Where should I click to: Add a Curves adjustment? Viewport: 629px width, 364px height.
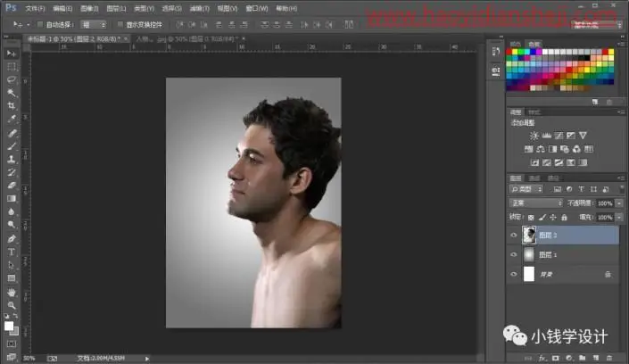coord(559,136)
